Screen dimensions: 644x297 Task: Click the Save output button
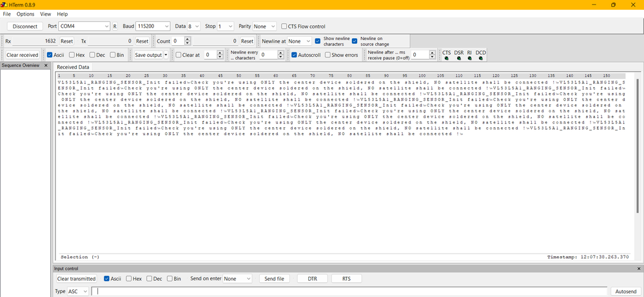coord(148,55)
